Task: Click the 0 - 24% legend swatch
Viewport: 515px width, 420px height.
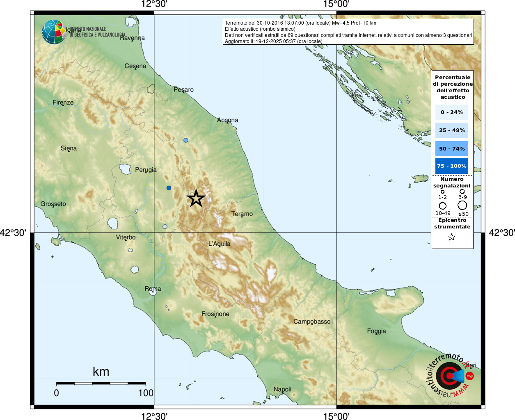Action: click(452, 112)
